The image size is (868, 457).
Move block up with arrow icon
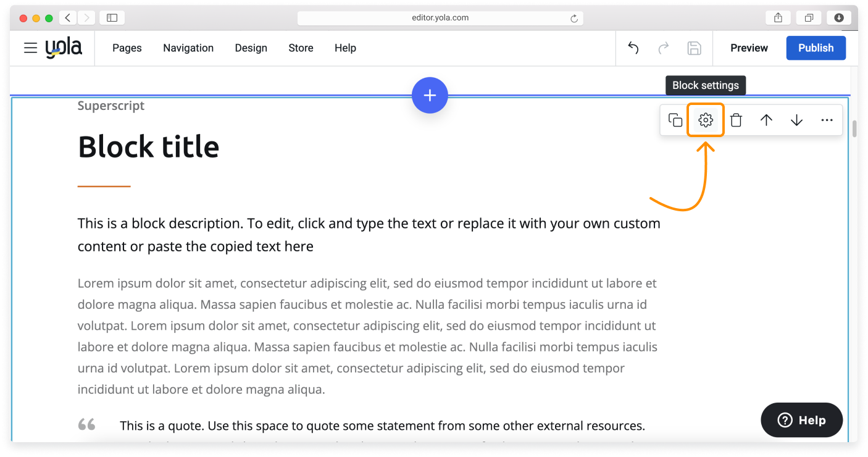pyautogui.click(x=766, y=120)
